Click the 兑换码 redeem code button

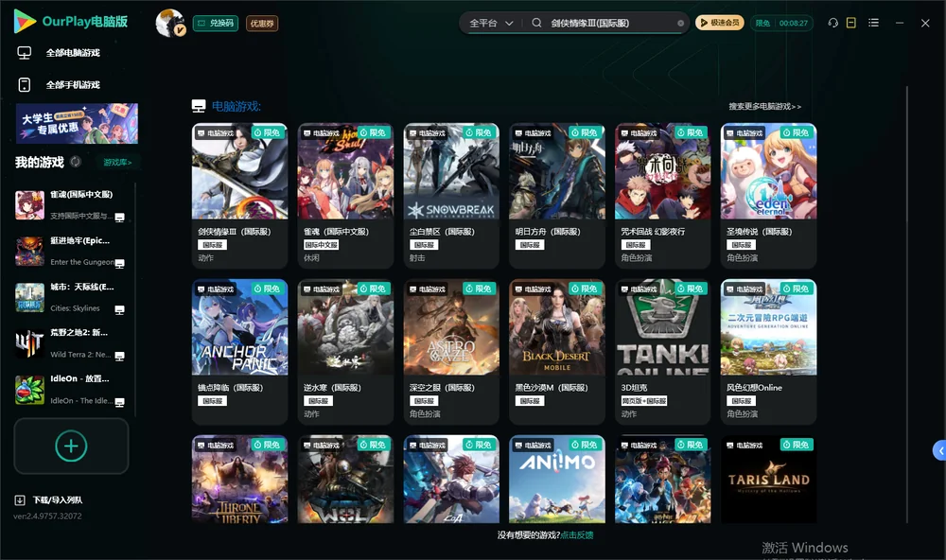216,24
